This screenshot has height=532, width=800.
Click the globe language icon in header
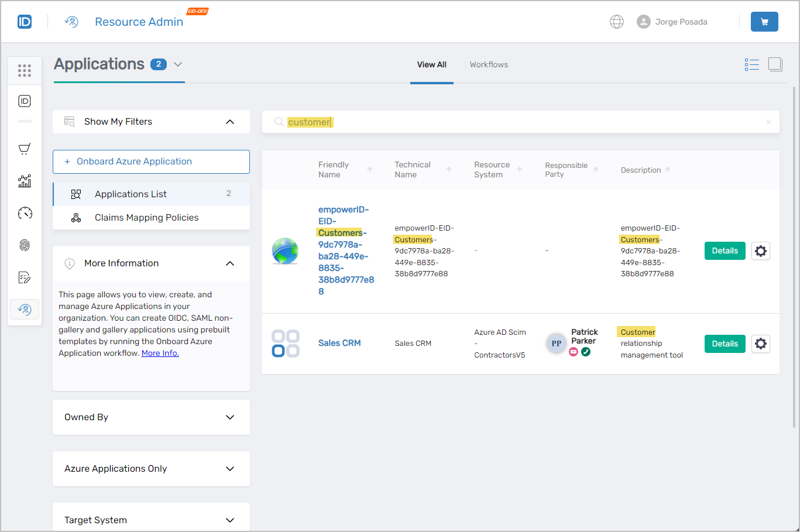617,21
